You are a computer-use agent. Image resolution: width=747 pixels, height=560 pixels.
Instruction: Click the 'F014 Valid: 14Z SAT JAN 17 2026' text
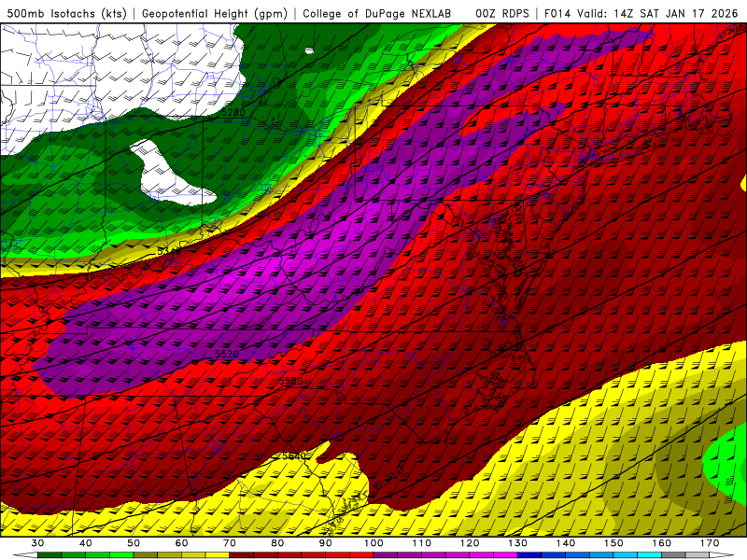[641, 13]
